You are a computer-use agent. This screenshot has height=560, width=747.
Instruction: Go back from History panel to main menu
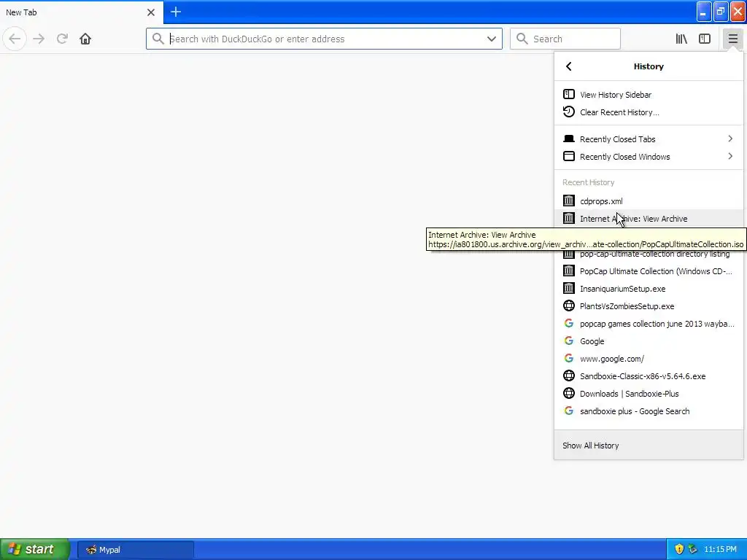pos(569,66)
